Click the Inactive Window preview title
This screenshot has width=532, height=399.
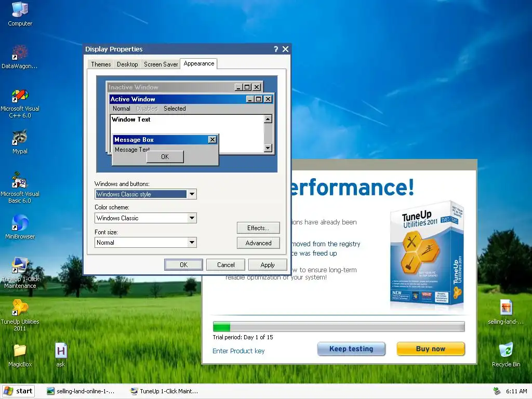pos(134,87)
